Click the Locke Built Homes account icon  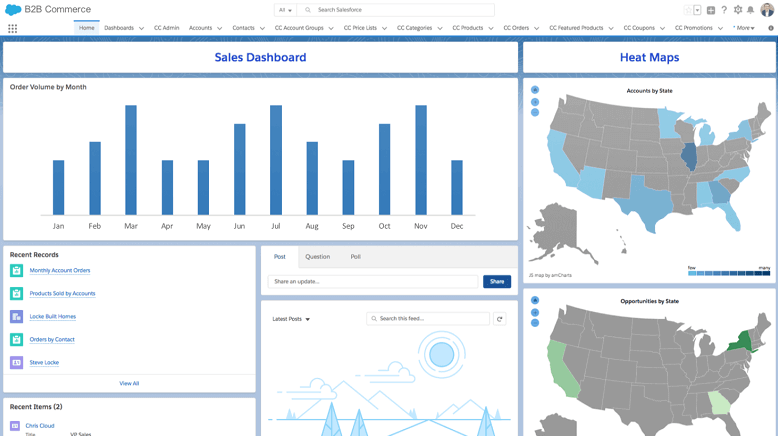pos(16,316)
